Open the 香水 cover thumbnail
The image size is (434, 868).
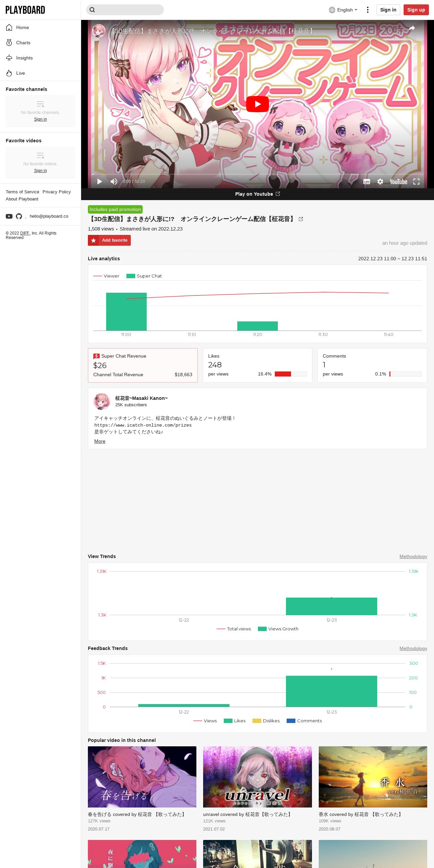coord(373,777)
